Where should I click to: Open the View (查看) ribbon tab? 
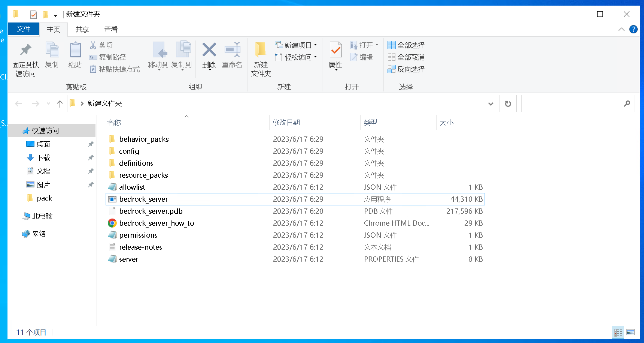coord(111,30)
